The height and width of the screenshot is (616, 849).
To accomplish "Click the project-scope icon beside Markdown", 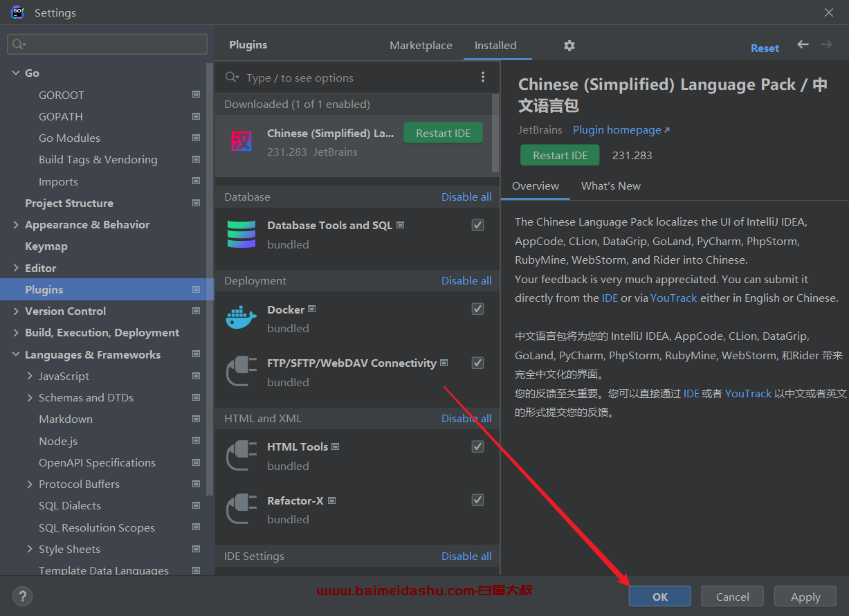I will (x=197, y=419).
